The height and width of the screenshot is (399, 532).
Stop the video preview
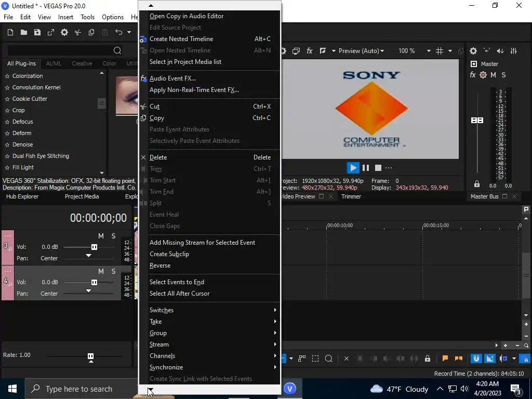tap(378, 168)
